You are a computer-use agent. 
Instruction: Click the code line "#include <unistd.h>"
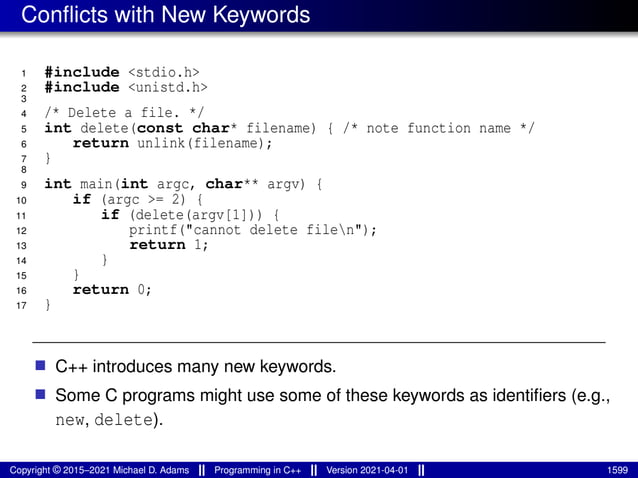pos(126,87)
